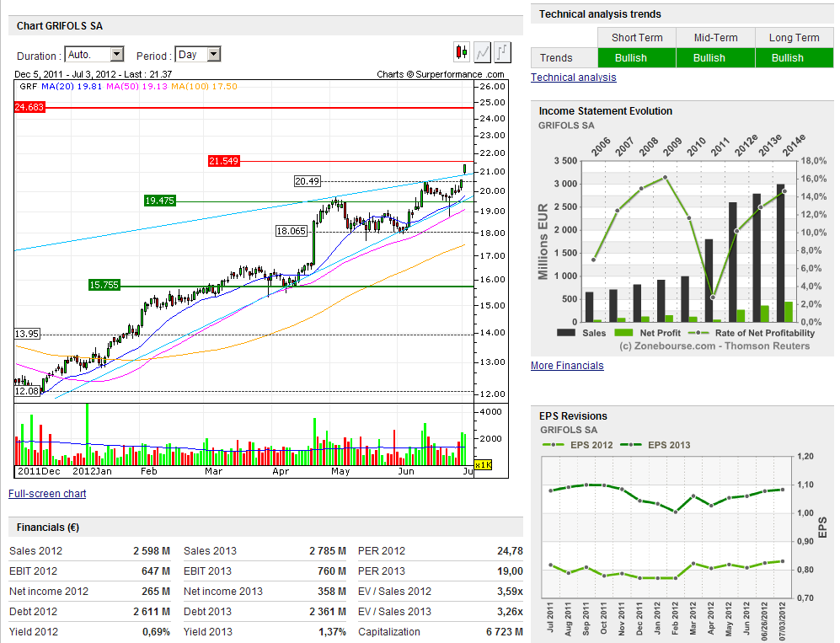Open the Technical analysis link
The image size is (840, 643).
tap(573, 78)
